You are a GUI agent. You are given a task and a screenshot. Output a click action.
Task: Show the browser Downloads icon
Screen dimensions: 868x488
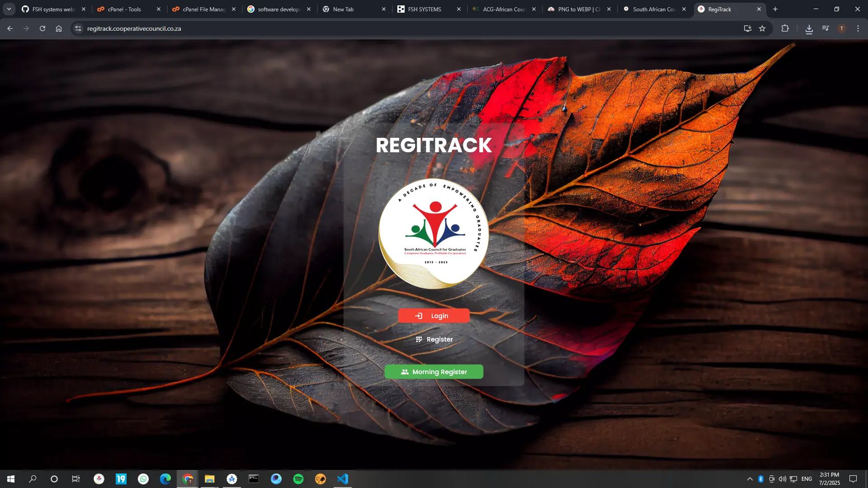click(809, 29)
